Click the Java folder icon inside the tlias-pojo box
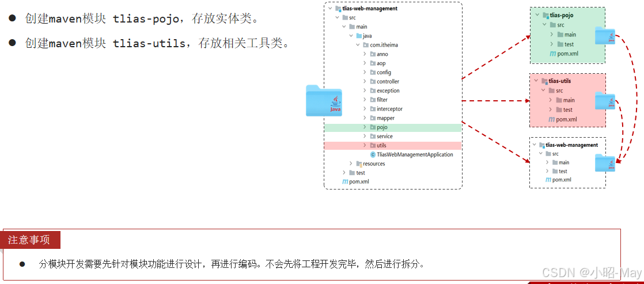This screenshot has height=284, width=644. pos(605,35)
